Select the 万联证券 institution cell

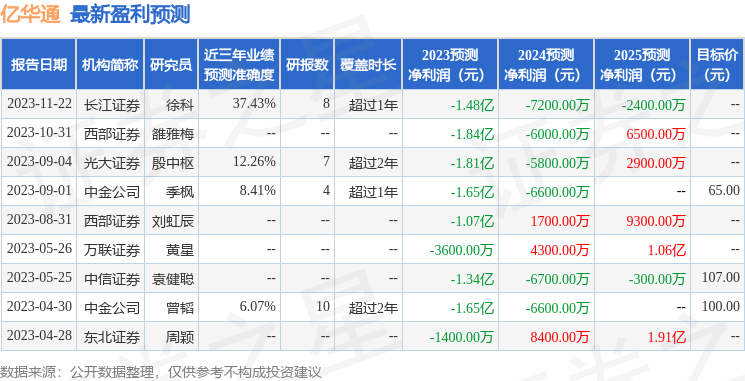click(112, 250)
